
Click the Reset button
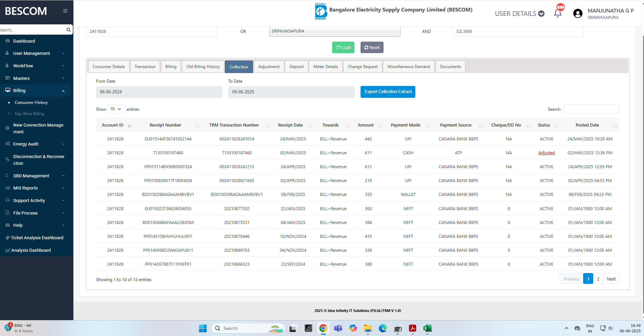(x=372, y=47)
